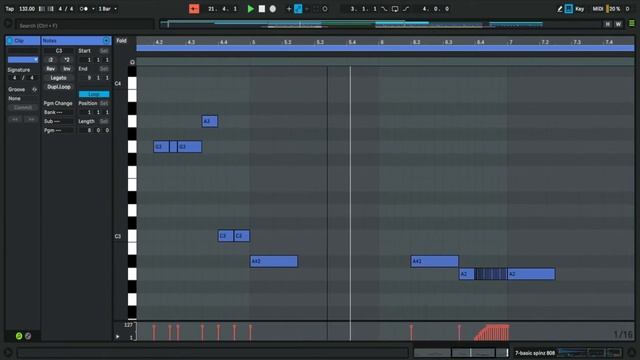Apply Legato to notes
640x360 pixels.
pyautogui.click(x=59, y=78)
